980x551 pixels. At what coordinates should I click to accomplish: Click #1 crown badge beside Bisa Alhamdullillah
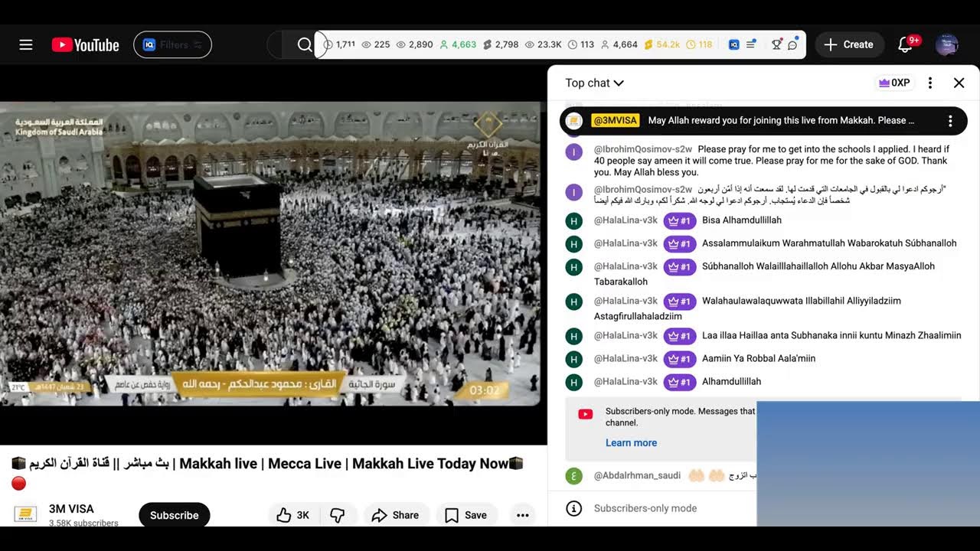point(679,220)
